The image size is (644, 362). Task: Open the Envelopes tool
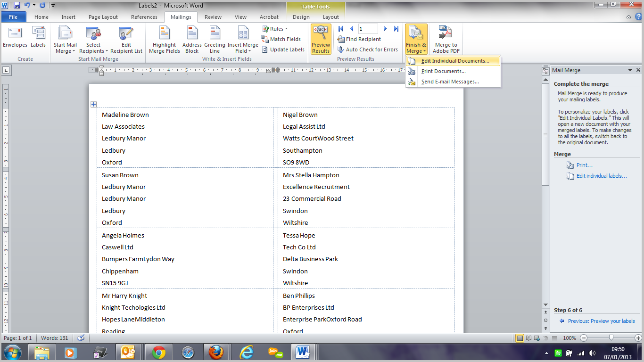(15, 38)
